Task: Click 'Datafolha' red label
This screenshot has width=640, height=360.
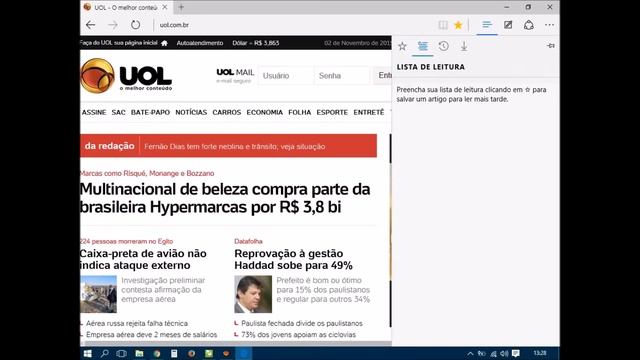Action: pos(248,241)
